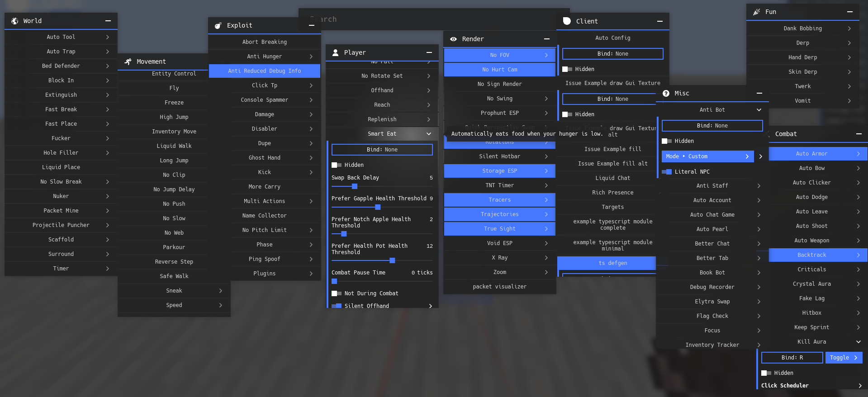Viewport: 868px width, 397px height.
Task: Click the Fun panel icon
Action: click(x=756, y=12)
